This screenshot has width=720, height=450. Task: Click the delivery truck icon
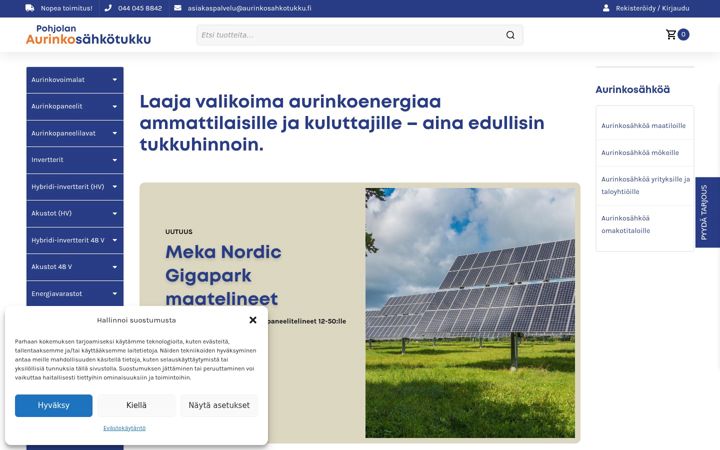(30, 8)
